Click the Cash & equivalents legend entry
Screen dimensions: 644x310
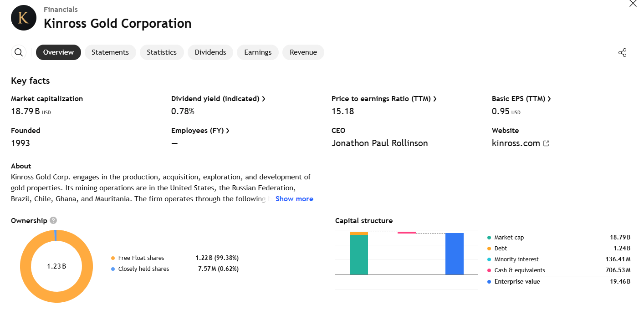click(x=516, y=270)
